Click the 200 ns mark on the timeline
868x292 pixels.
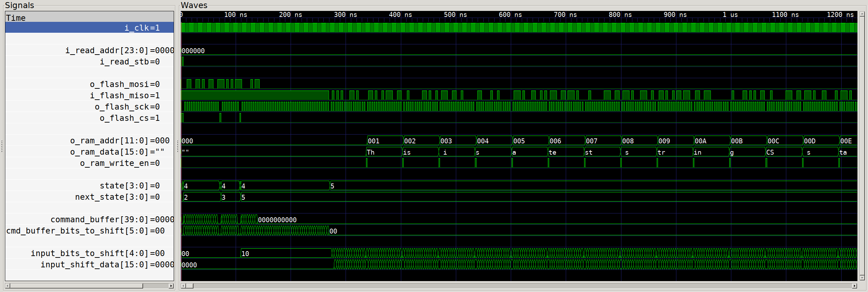point(291,15)
